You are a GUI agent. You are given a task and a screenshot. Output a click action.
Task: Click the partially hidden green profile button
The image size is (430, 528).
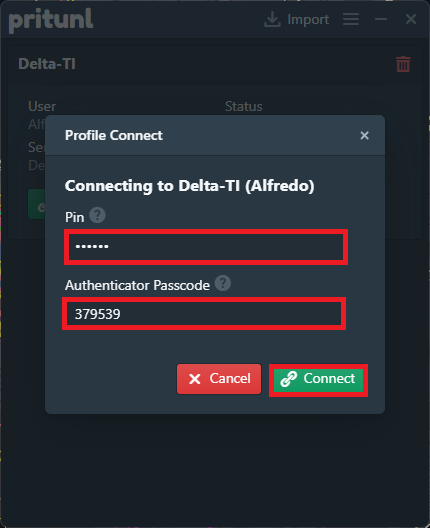(36, 204)
